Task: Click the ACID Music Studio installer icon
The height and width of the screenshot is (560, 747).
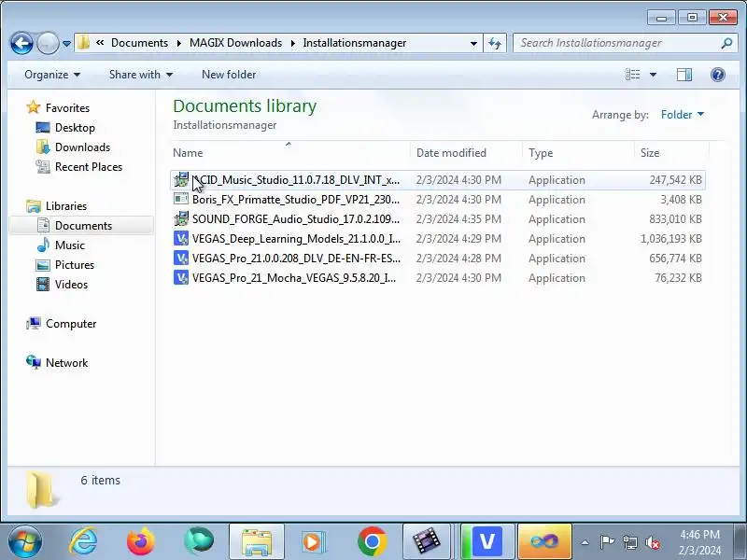Action: tap(181, 179)
